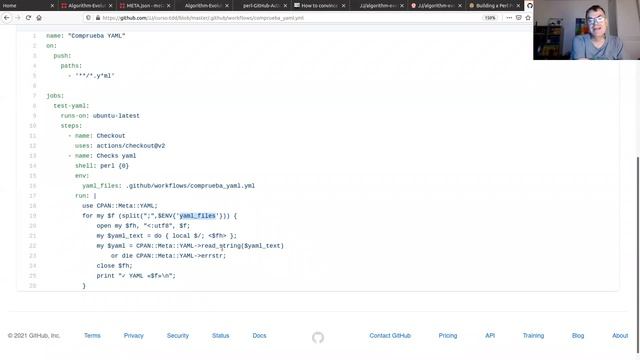The height and width of the screenshot is (360, 640).
Task: Switch to the perl-GitHub-Actions tab
Action: click(261, 6)
